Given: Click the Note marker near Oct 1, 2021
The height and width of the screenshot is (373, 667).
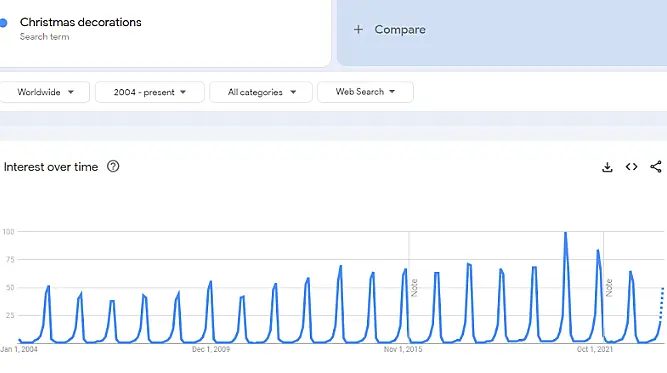Looking at the screenshot, I should coord(609,288).
